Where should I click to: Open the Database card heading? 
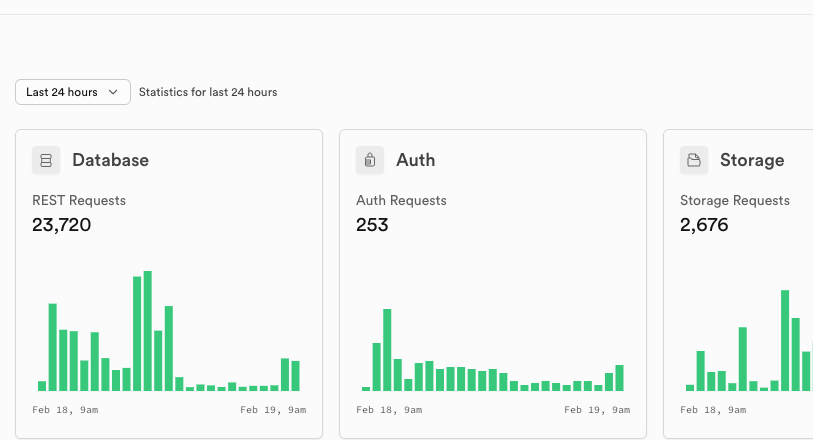[110, 160]
